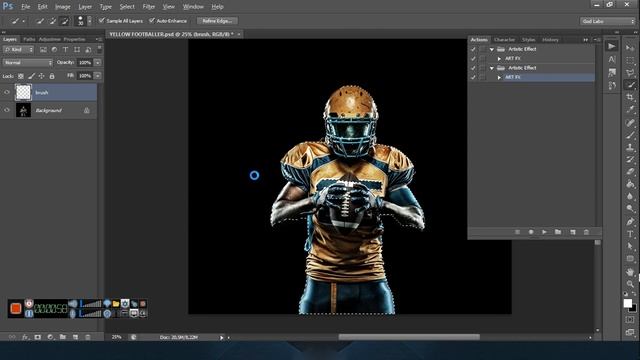Image resolution: width=640 pixels, height=360 pixels.
Task: Toggle checkmark for first Artistic Effect set
Action: coord(473,49)
